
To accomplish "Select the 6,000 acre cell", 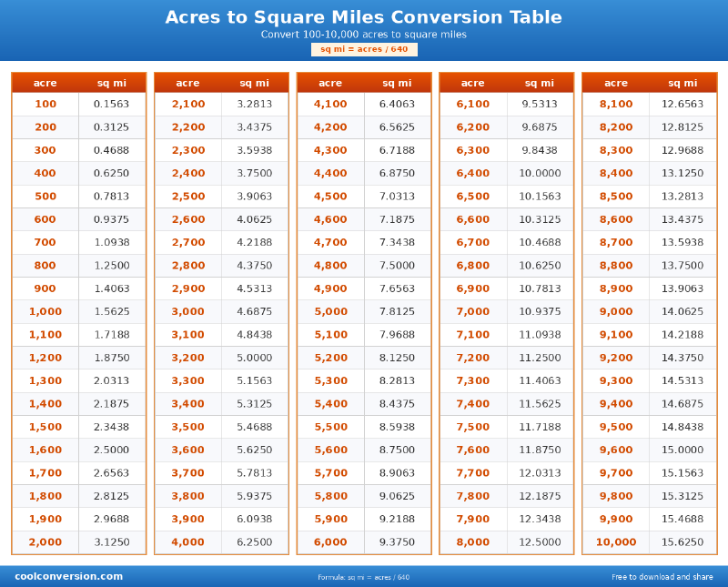I will point(330,542).
